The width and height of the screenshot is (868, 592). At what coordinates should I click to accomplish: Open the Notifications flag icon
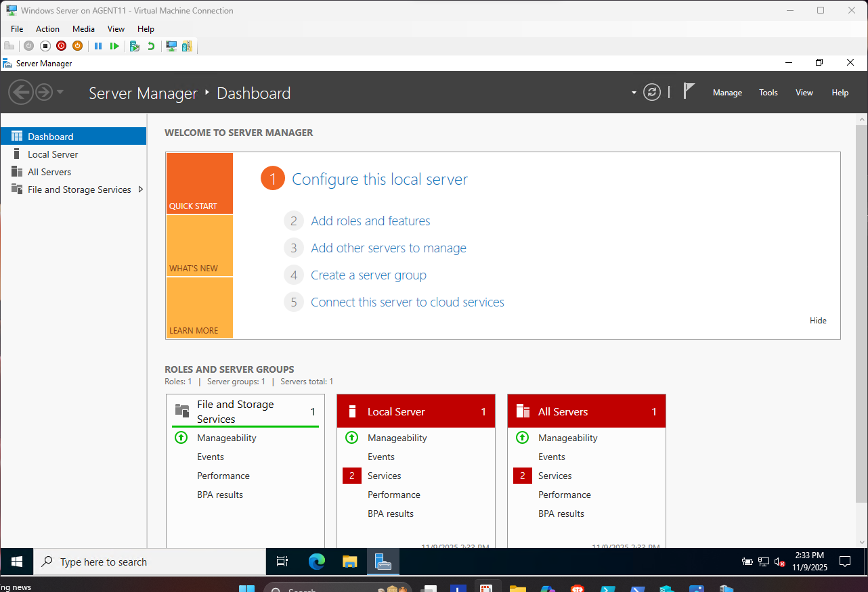pos(689,91)
